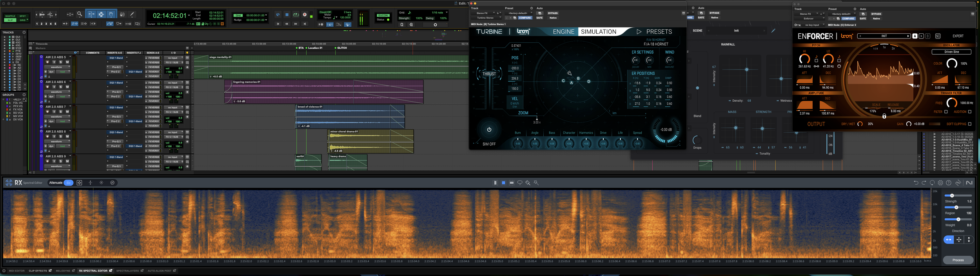Click the Fast Forward transport button

[x=296, y=24]
